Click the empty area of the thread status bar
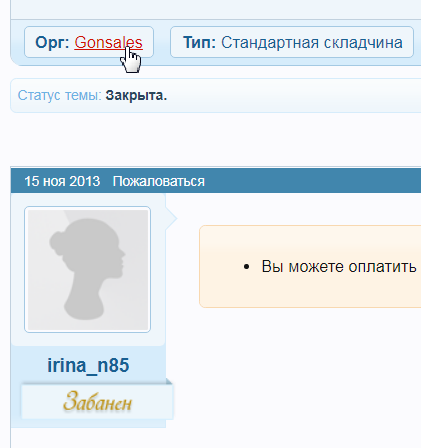 point(293,95)
